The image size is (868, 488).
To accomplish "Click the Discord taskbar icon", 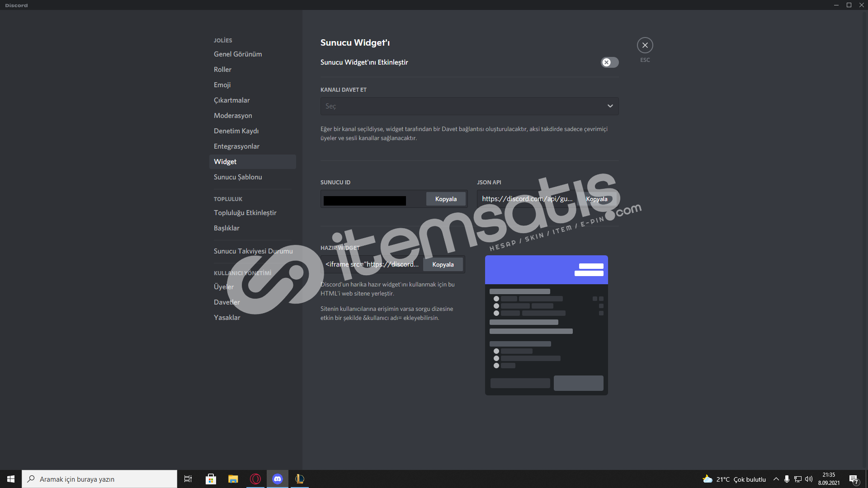I will [278, 479].
